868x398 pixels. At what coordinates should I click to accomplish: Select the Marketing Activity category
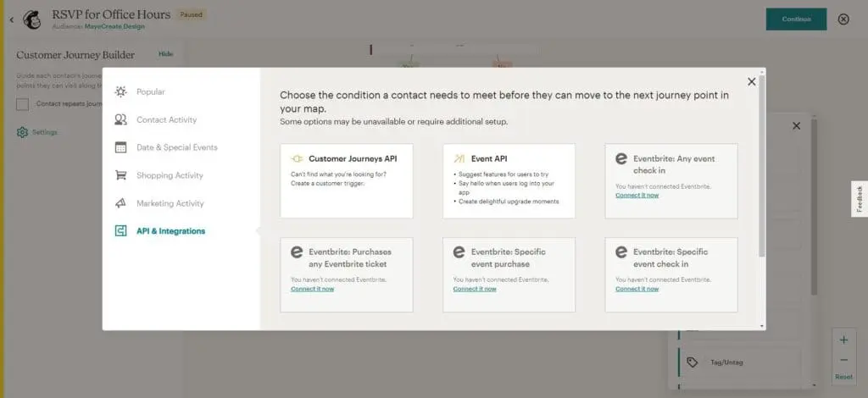170,203
